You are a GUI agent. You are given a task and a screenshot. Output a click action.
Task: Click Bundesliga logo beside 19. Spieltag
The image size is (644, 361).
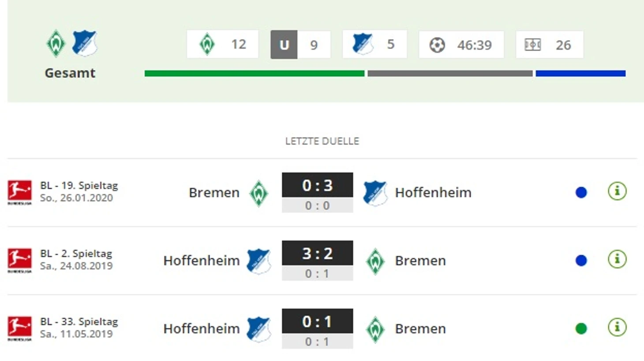click(x=19, y=192)
